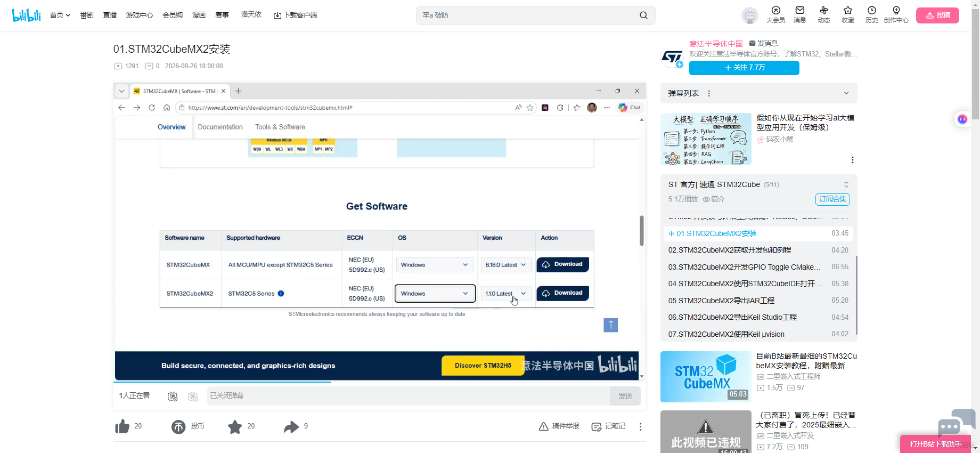
Task: Open the STM32 CubeMX recommended video thumbnail
Action: [706, 377]
